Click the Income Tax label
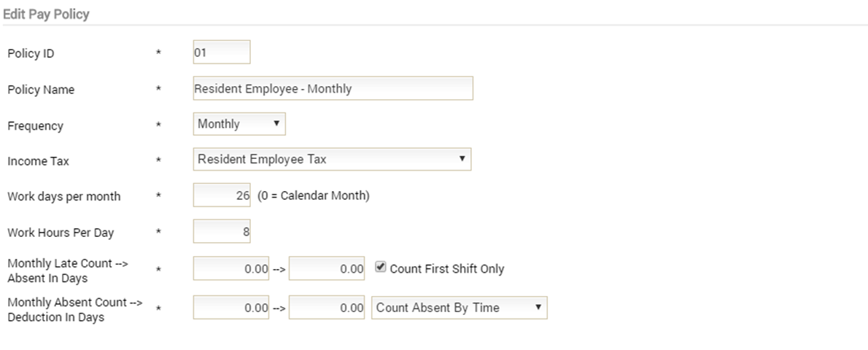This screenshot has height=350, width=868. (38, 161)
